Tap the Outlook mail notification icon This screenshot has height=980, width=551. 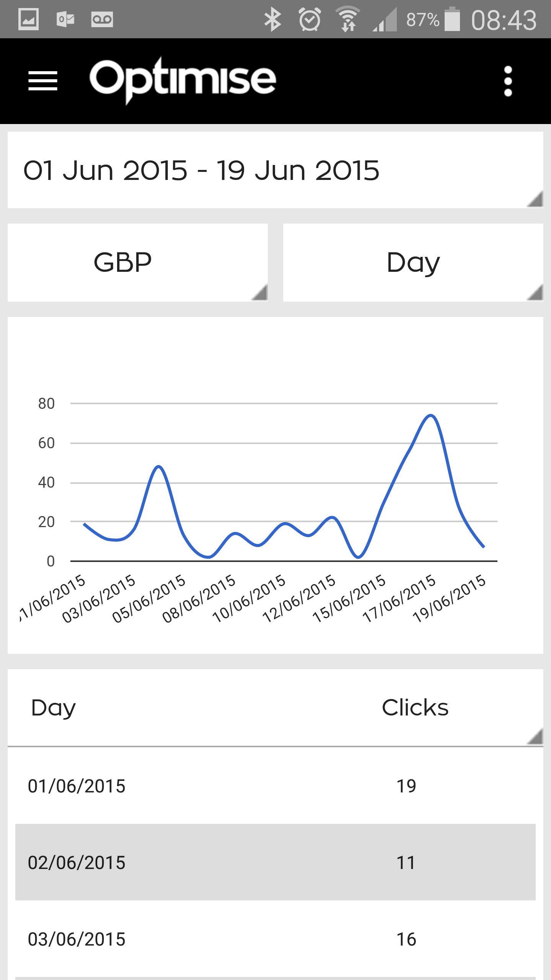click(65, 20)
